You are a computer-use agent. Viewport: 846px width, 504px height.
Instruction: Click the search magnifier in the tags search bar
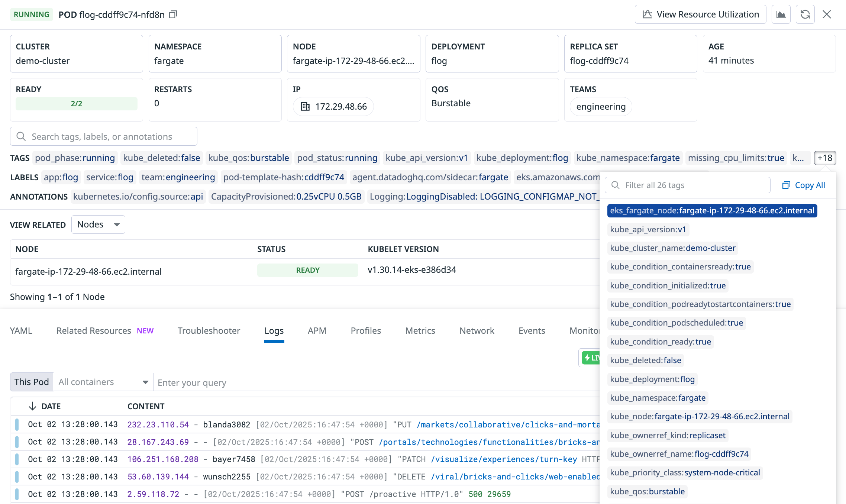coord(21,136)
